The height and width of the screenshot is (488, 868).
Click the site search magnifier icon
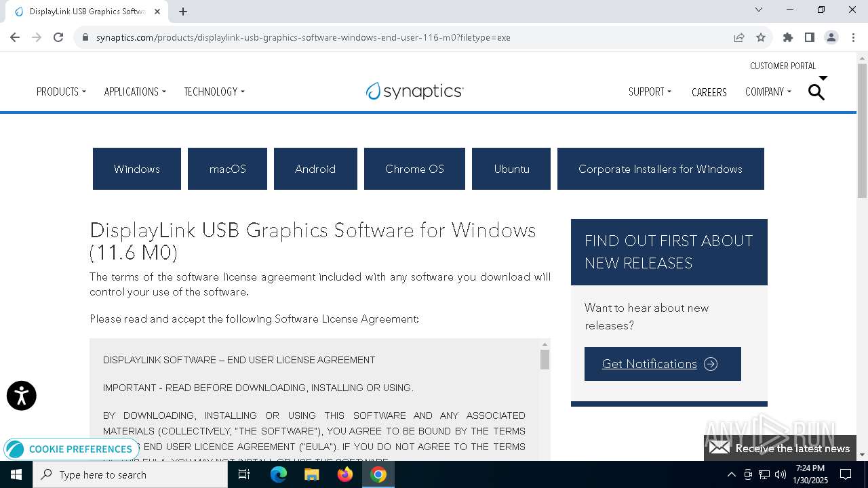pos(816,92)
